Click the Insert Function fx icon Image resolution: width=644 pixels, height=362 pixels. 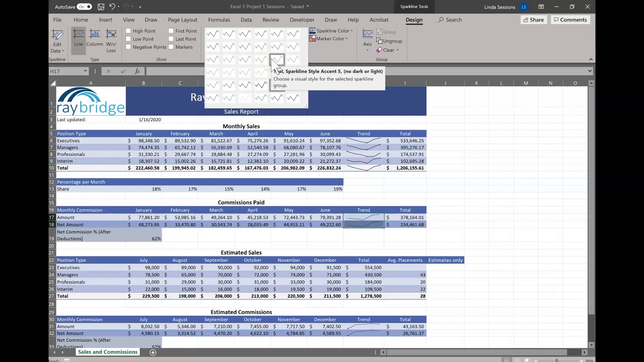pos(137,71)
